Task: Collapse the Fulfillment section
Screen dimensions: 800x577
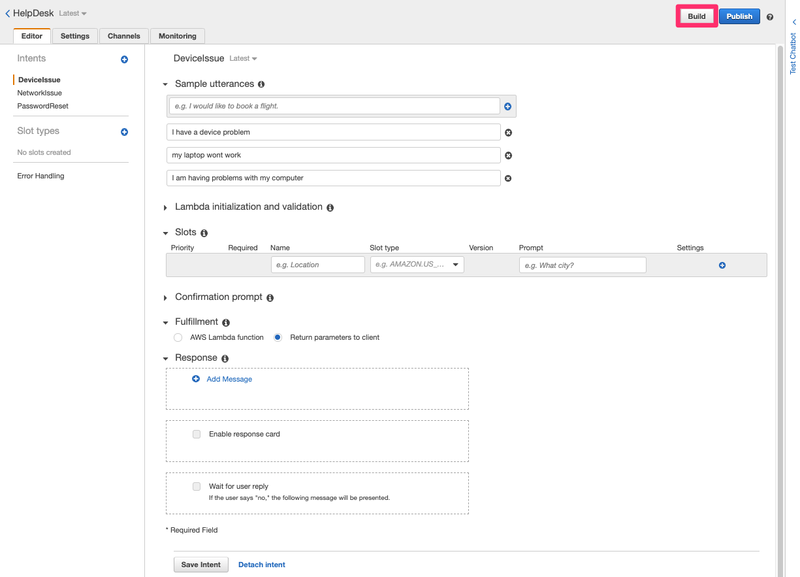Action: coord(165,322)
